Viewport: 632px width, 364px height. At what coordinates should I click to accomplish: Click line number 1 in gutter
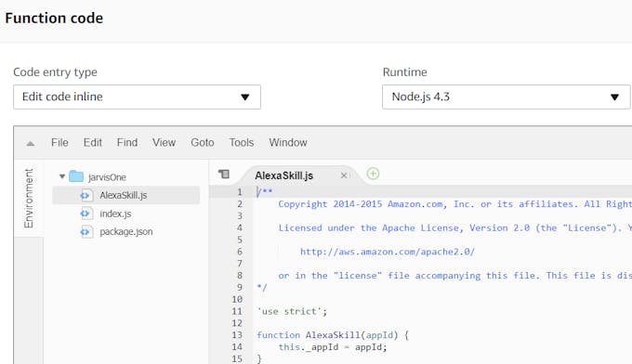(240, 192)
